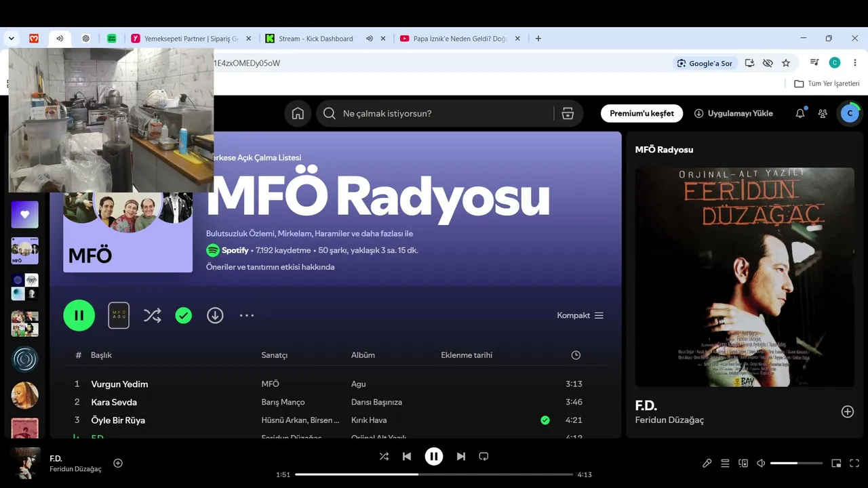Mute using the speaker icon
The height and width of the screenshot is (488, 868).
[761, 463]
